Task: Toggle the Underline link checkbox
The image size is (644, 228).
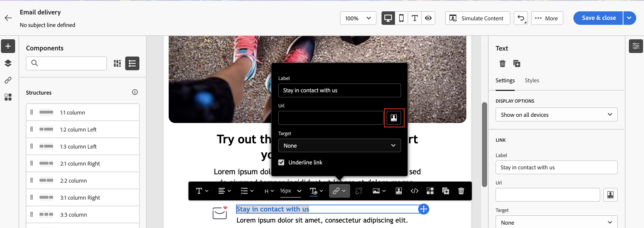Action: click(x=281, y=162)
